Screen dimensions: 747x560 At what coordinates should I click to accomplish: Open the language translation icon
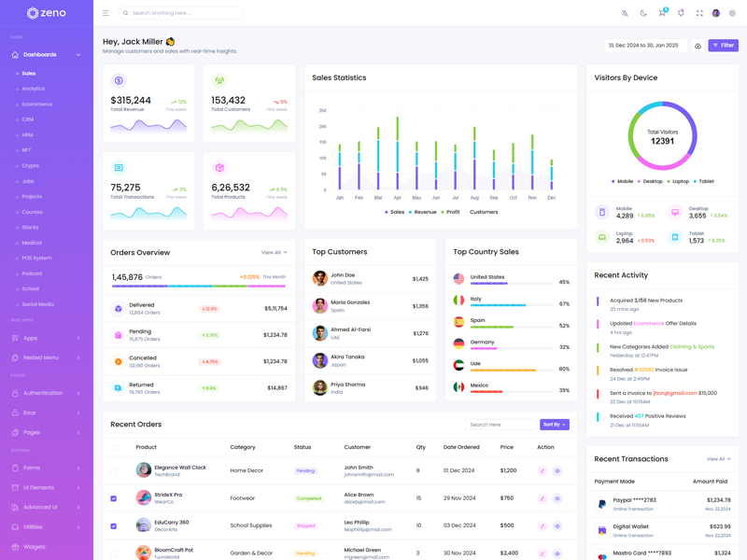point(625,13)
